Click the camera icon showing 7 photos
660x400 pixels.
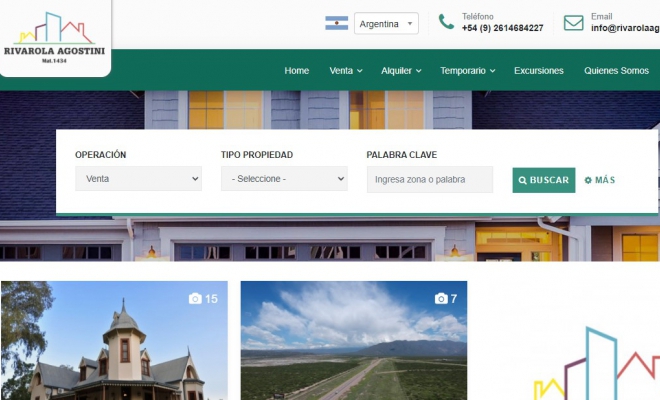pos(440,299)
